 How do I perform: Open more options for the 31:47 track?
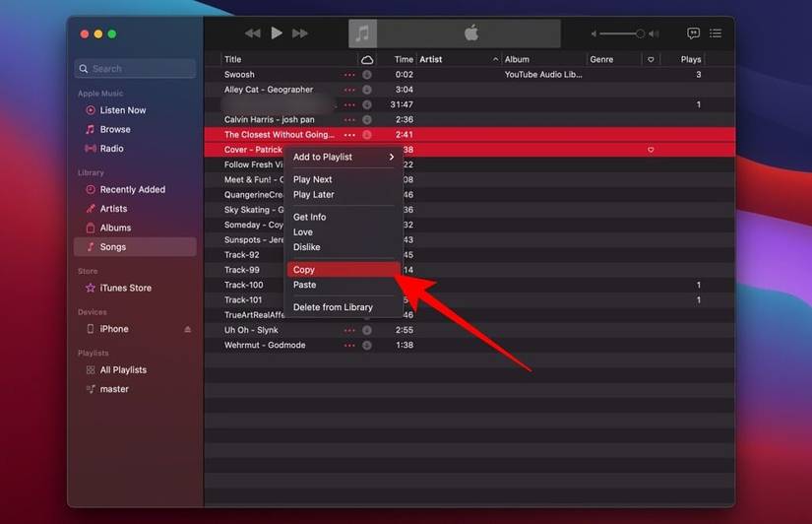click(349, 105)
